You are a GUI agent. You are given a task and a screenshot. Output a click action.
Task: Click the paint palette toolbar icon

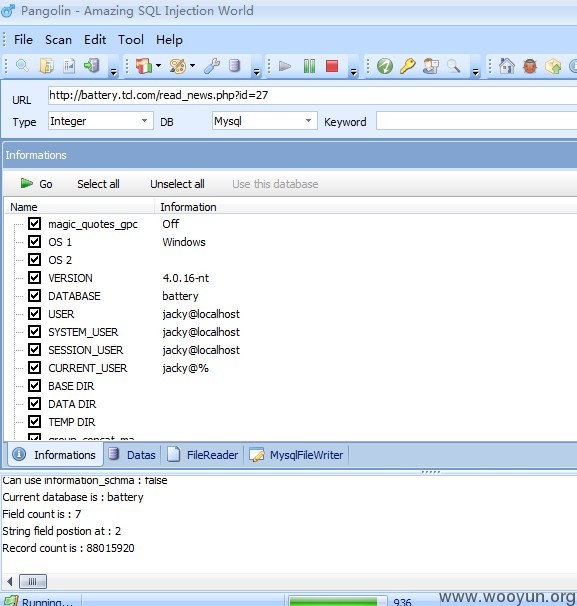tap(178, 66)
